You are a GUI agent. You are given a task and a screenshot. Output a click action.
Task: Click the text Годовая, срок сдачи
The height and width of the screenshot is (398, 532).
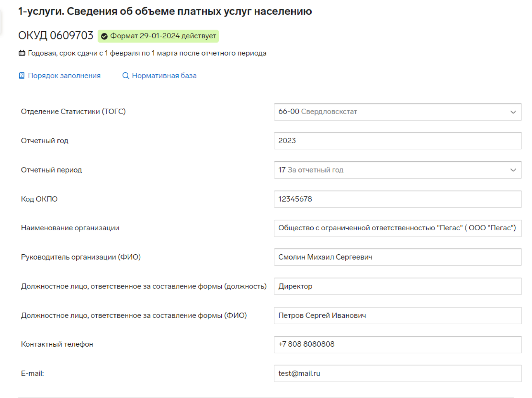click(147, 53)
